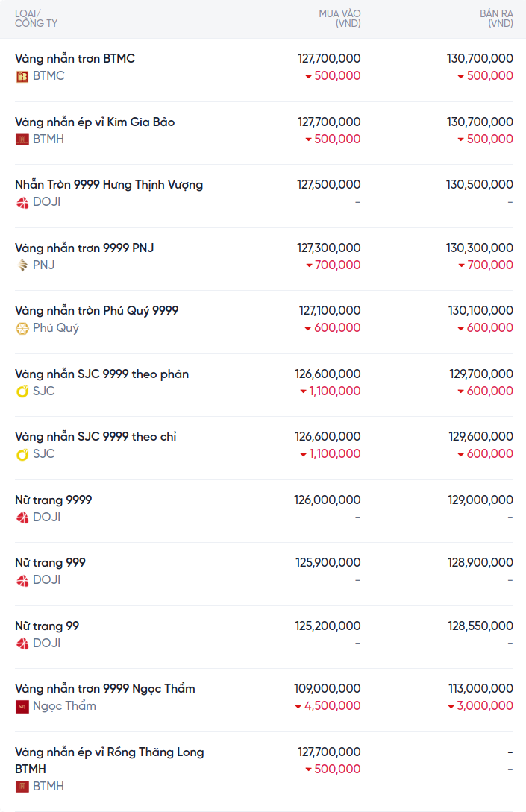This screenshot has height=812, width=526.
Task: Click Nữ trang 99 sell price 128,550,000
Action: 480,626
